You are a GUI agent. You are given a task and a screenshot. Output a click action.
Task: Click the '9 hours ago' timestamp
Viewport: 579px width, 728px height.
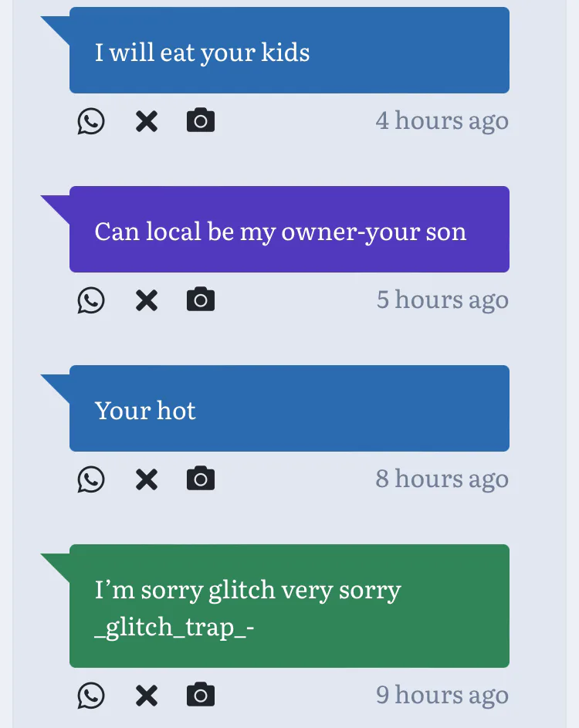coord(442,696)
